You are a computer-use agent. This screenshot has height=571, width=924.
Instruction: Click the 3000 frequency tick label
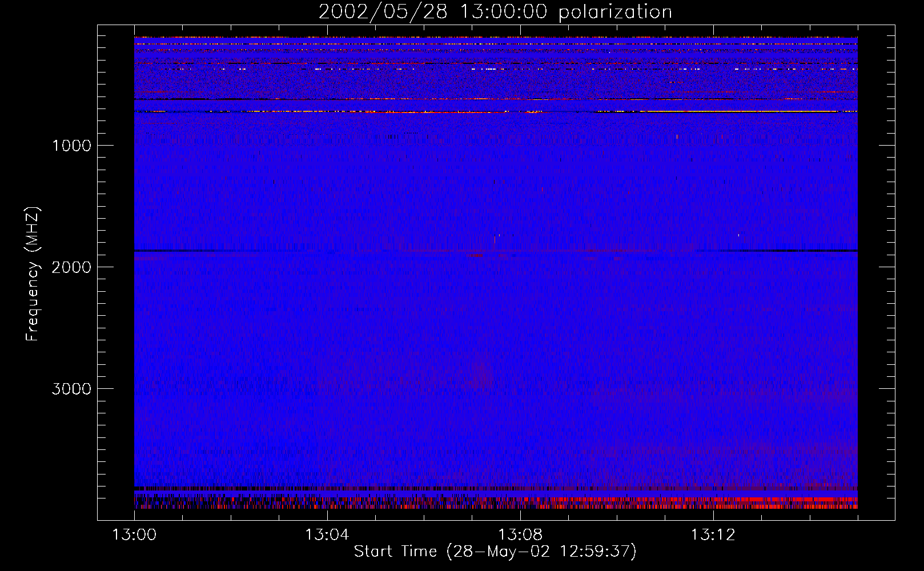pyautogui.click(x=71, y=389)
